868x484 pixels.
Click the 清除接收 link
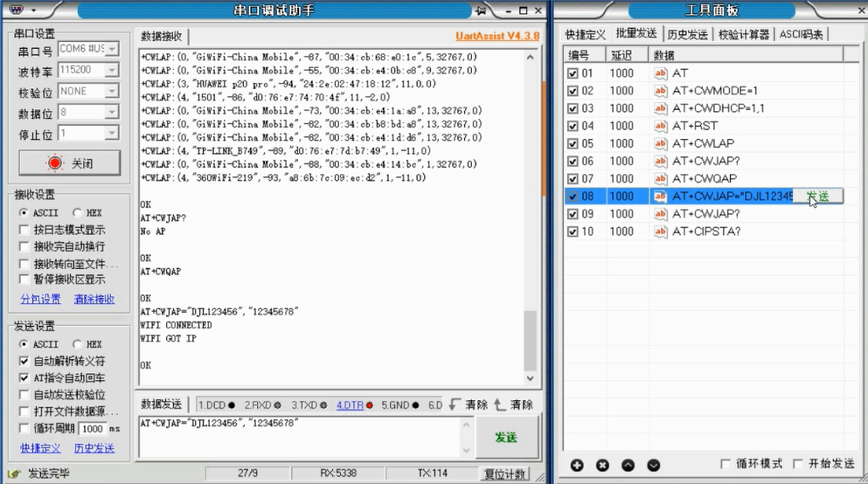coord(94,300)
